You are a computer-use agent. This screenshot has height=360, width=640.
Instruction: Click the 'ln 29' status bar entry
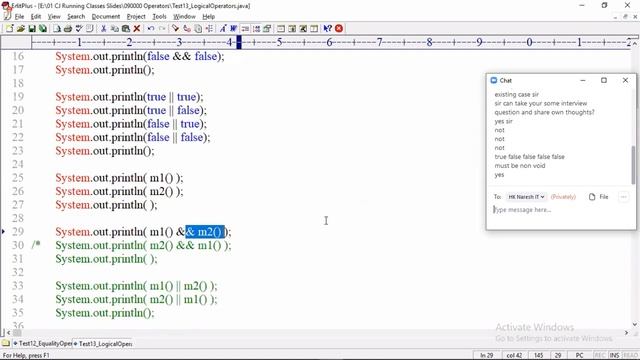pyautogui.click(x=487, y=356)
